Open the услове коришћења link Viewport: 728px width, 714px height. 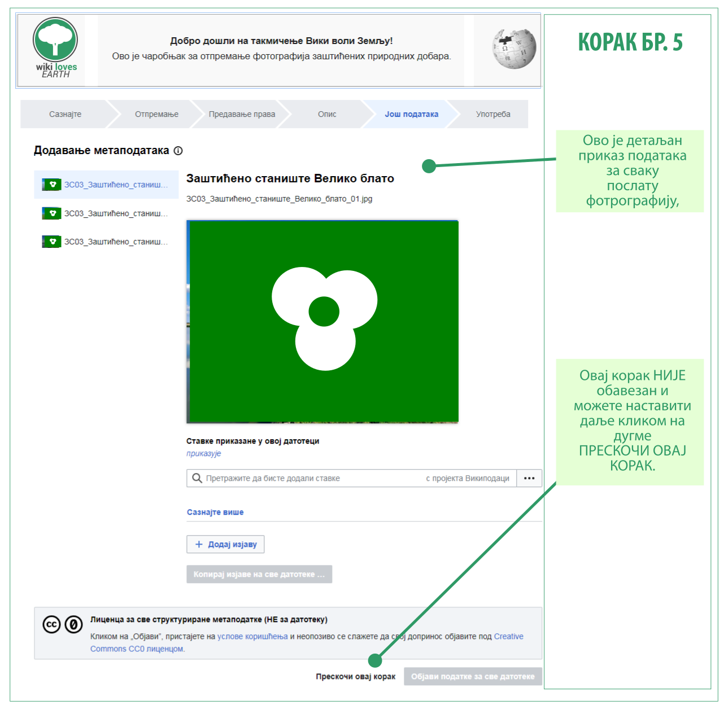point(252,636)
